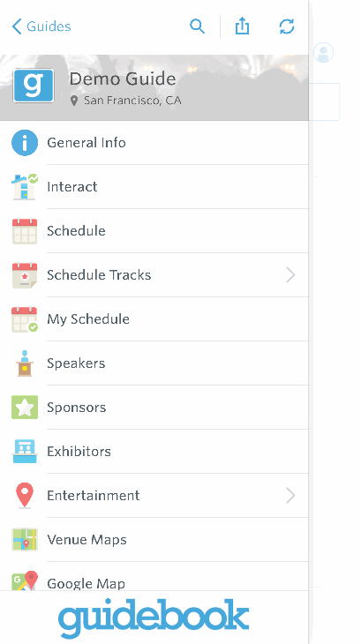
Task: Tap the refresh sync icon
Action: coord(287,26)
